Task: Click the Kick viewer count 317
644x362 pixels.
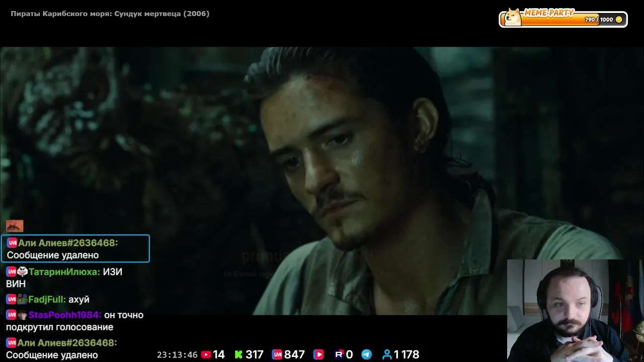Action: point(254,354)
